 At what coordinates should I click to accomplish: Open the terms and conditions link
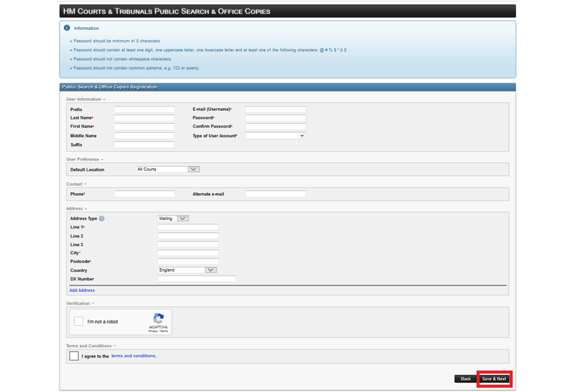click(x=133, y=356)
